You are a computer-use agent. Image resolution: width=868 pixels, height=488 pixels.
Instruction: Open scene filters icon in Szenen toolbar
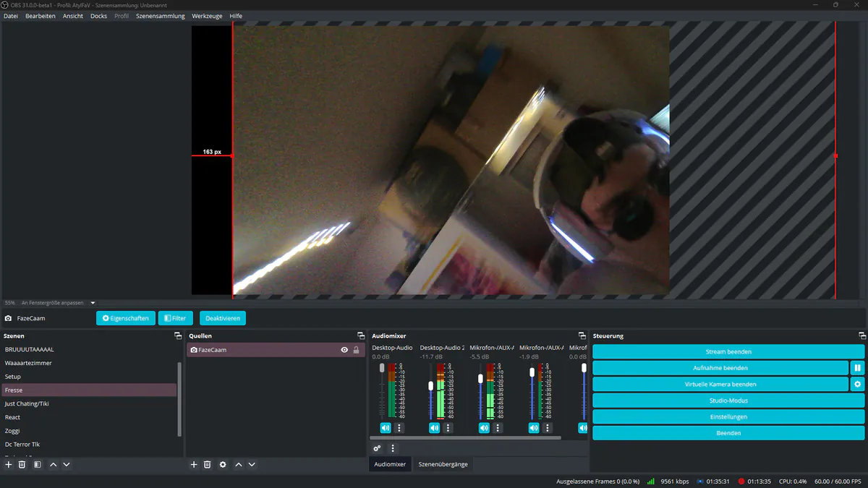point(38,465)
